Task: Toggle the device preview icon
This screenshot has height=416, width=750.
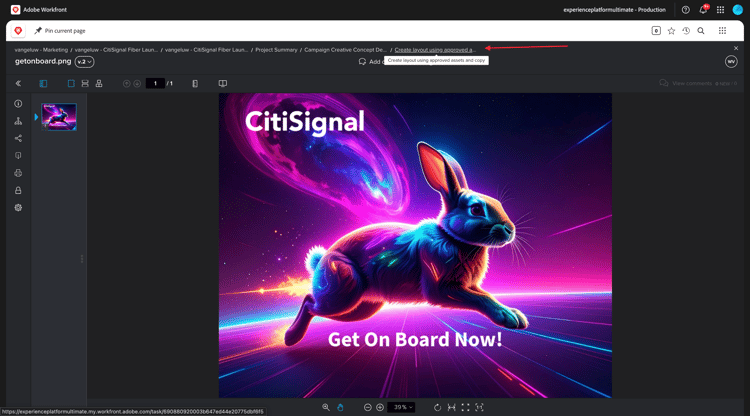Action: point(195,84)
